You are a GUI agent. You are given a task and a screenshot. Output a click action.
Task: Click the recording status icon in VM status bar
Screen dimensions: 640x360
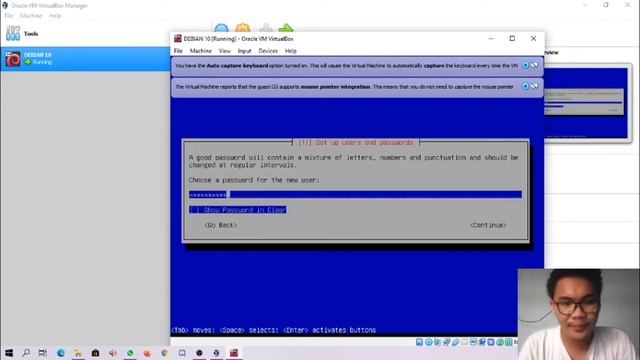[482, 342]
